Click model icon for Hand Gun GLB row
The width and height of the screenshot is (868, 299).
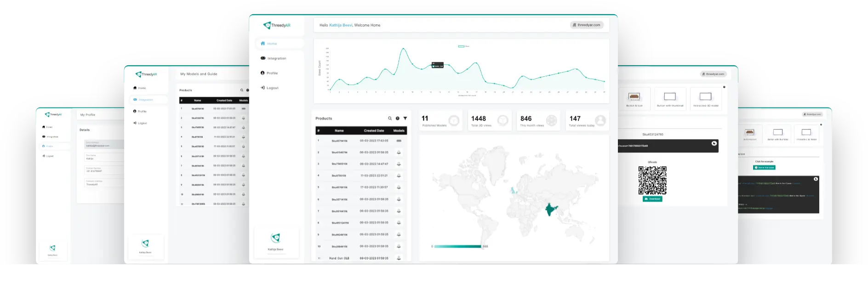click(399, 258)
